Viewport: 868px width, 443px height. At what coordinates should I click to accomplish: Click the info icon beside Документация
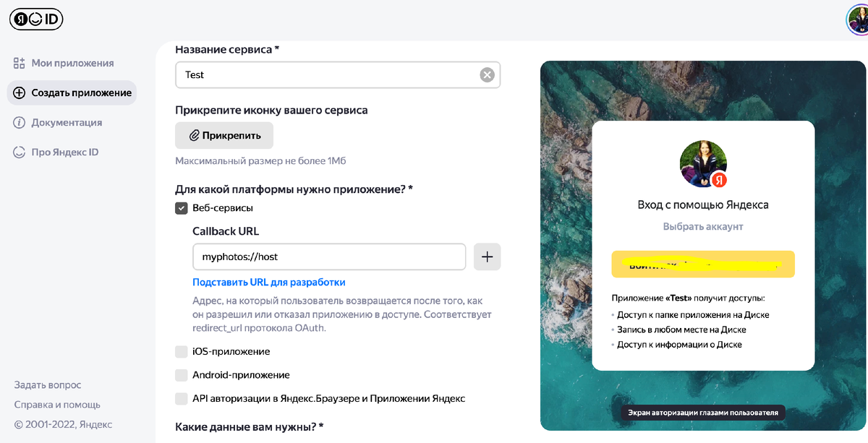(20, 122)
